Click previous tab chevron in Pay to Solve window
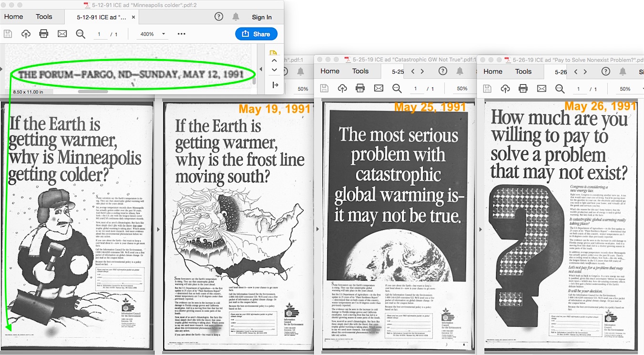 pos(576,71)
